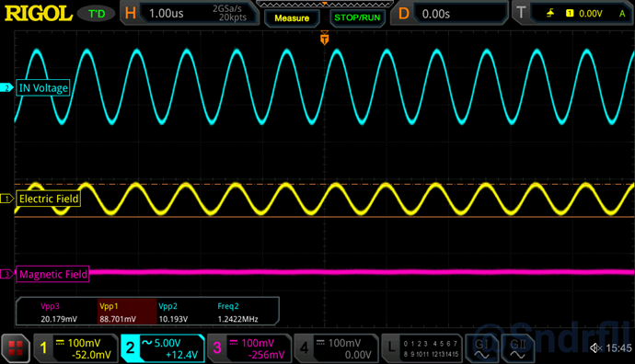Tap channel 1 offset -52.0mV value
Screen dimensions: 635x364
91,355
